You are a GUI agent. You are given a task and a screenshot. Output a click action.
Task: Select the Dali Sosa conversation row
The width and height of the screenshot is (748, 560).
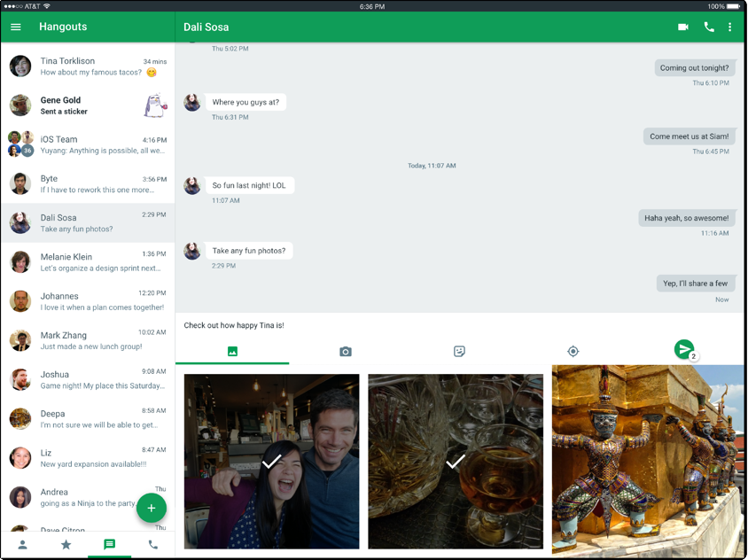(x=88, y=222)
